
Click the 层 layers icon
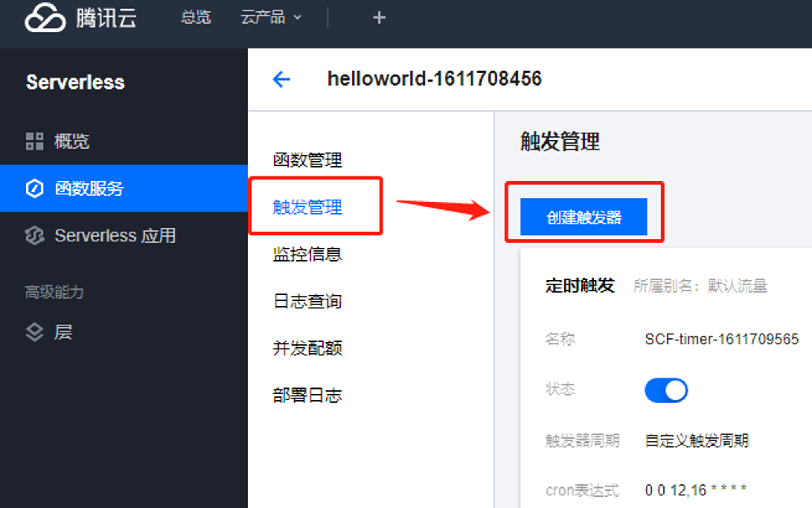(x=35, y=332)
